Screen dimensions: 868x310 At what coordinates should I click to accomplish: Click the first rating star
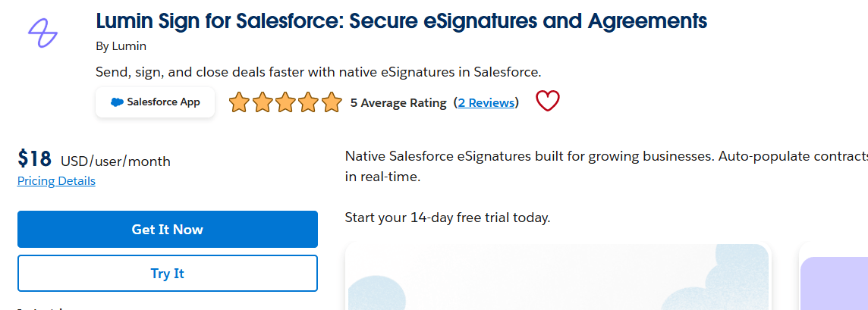239,102
